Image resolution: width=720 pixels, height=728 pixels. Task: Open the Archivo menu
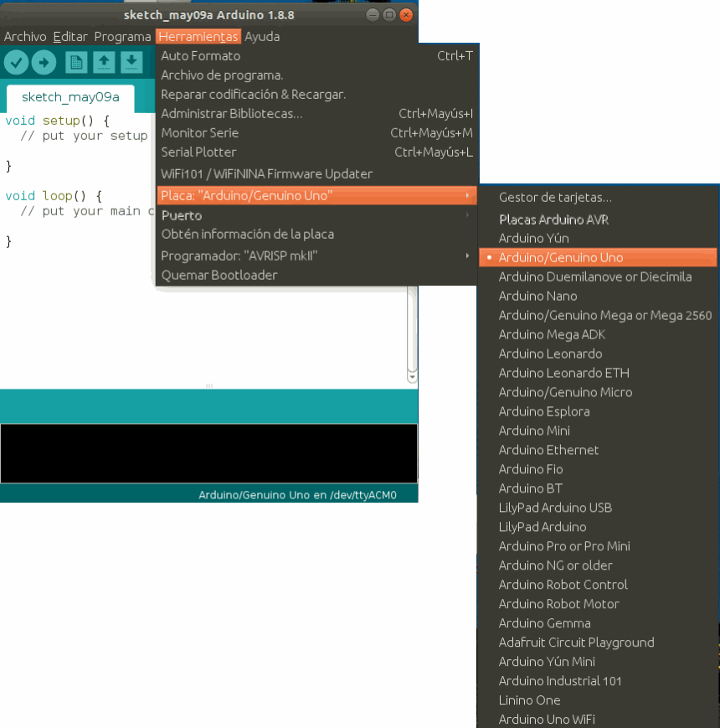click(25, 37)
